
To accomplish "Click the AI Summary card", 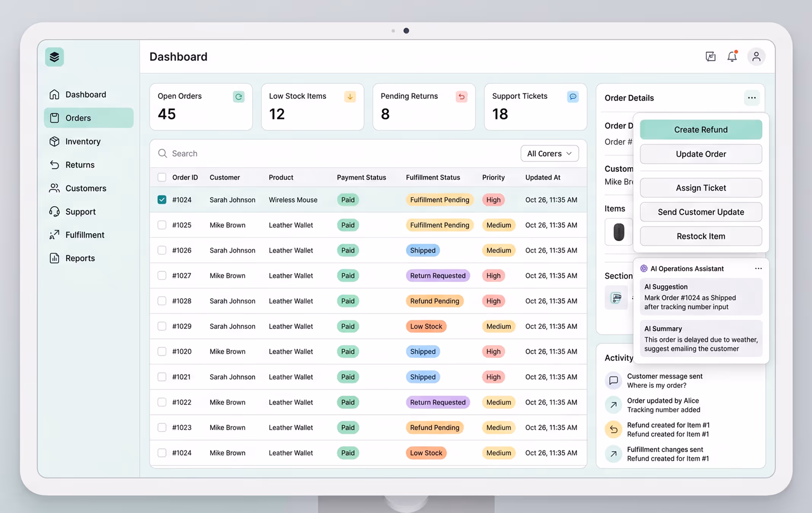I will click(701, 338).
